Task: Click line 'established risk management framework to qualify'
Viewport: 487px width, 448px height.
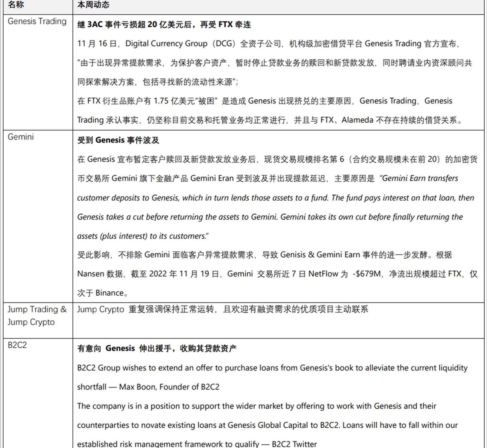Action: (x=197, y=444)
